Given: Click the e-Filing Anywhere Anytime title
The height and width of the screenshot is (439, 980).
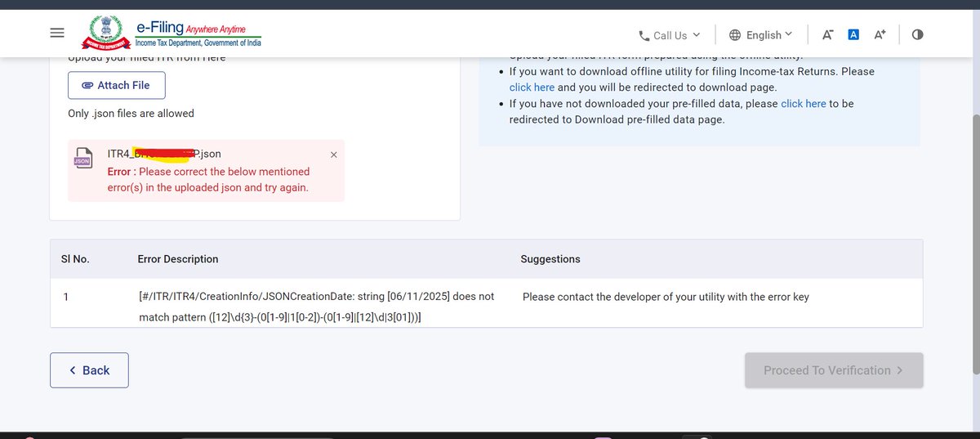Looking at the screenshot, I should tap(198, 29).
